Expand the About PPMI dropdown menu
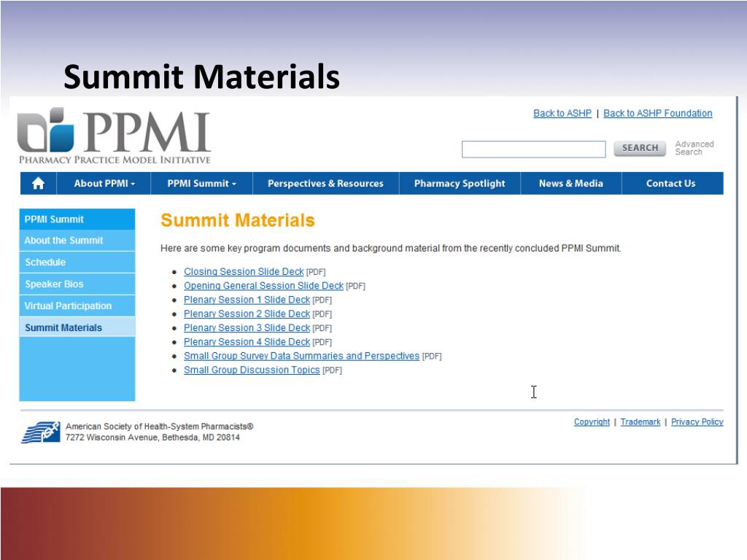 tap(104, 183)
